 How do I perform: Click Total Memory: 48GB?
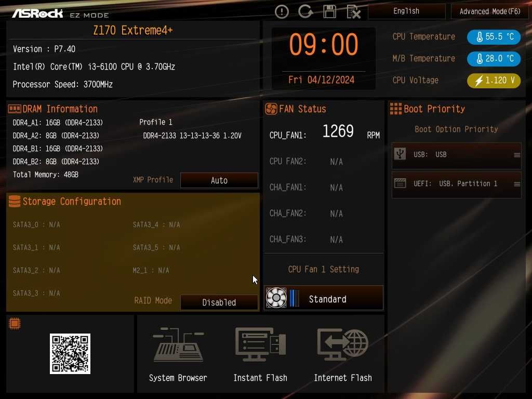(46, 175)
